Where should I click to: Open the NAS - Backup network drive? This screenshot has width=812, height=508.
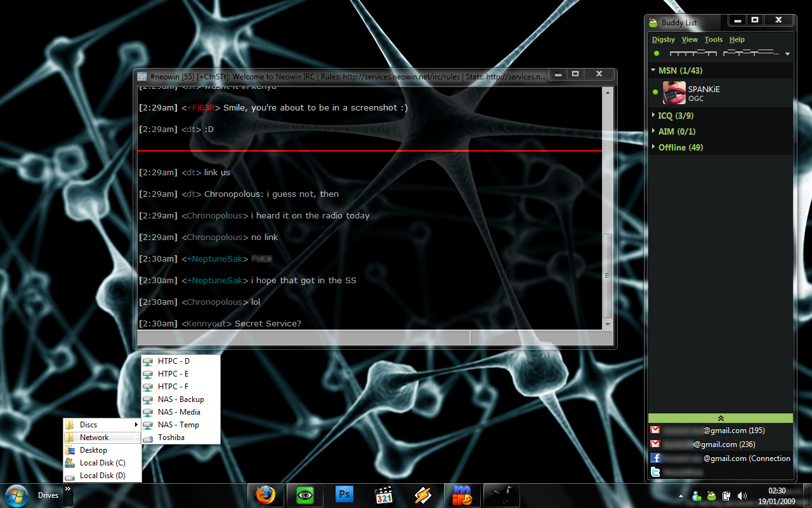click(x=181, y=399)
